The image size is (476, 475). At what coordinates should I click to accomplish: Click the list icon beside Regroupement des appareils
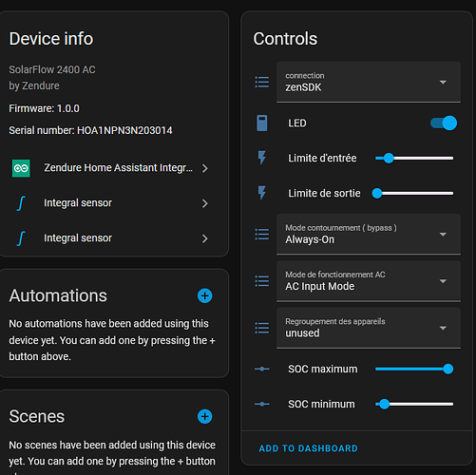coord(262,328)
